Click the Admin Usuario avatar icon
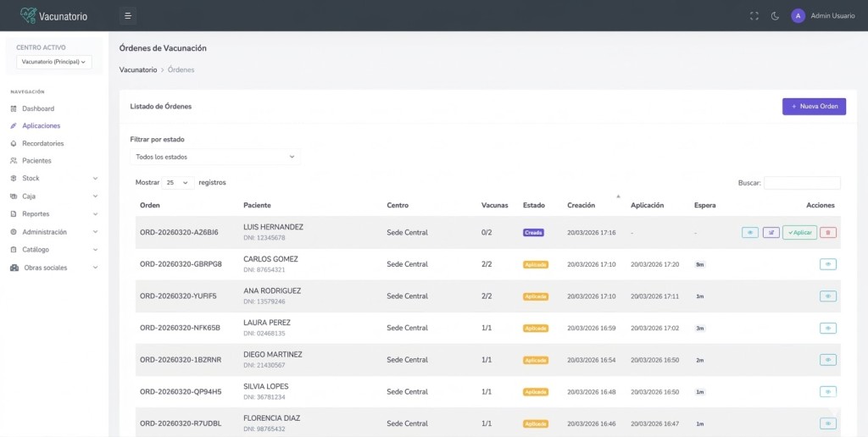Image resolution: width=868 pixels, height=437 pixels. coord(798,15)
